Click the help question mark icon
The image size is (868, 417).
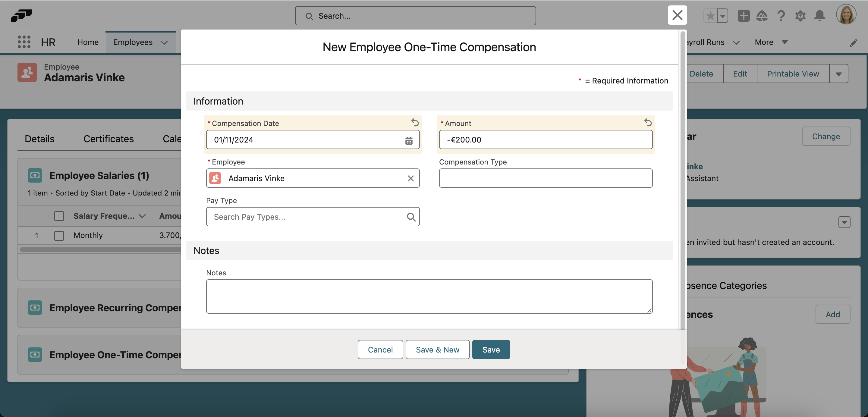782,16
